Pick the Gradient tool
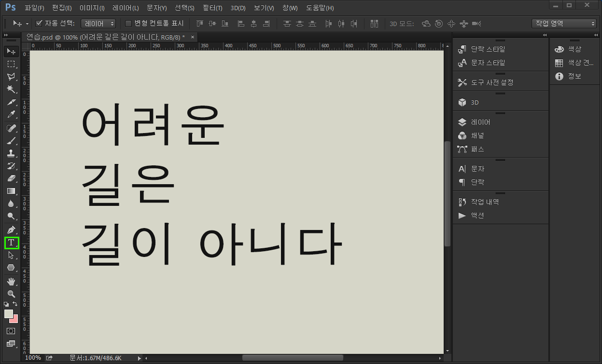Image resolution: width=602 pixels, height=364 pixels. pos(11,191)
